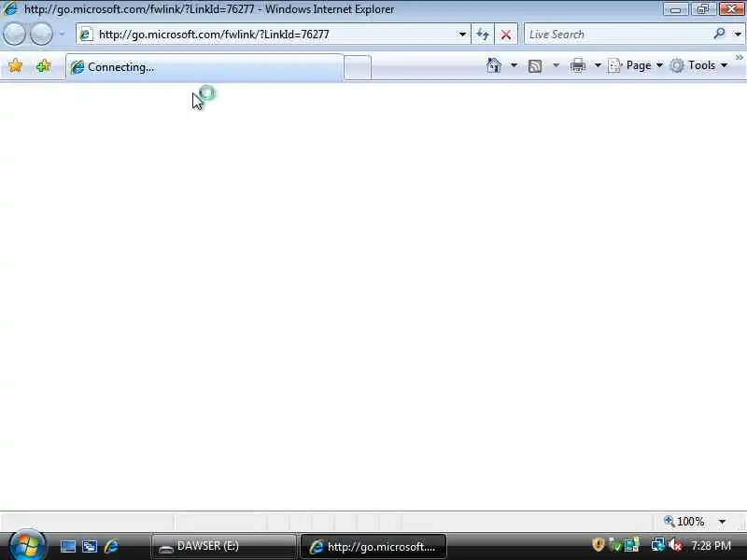747x560 pixels.
Task: Expand the Home button dropdown
Action: 514,65
